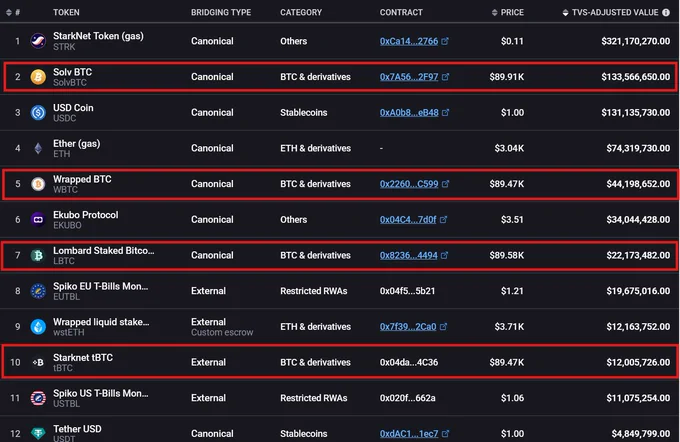The image size is (680, 442).
Task: Open external link icon next to 0x2260...C599
Action: (445, 183)
